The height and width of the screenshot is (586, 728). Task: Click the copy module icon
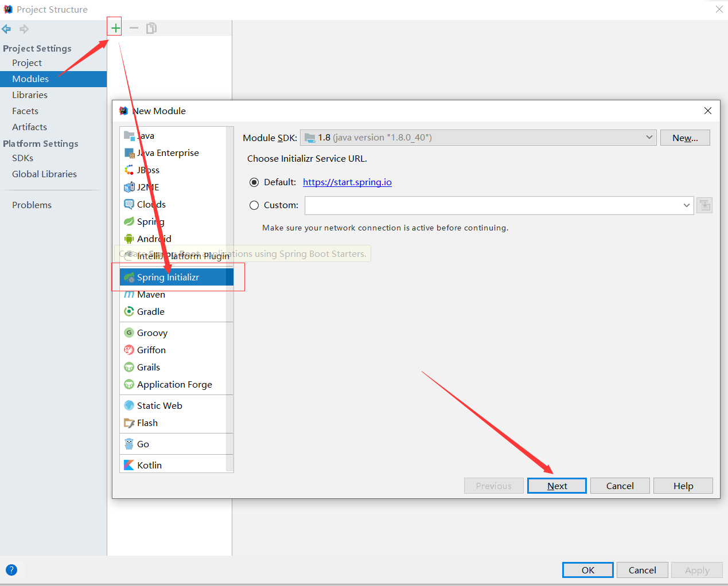point(151,28)
